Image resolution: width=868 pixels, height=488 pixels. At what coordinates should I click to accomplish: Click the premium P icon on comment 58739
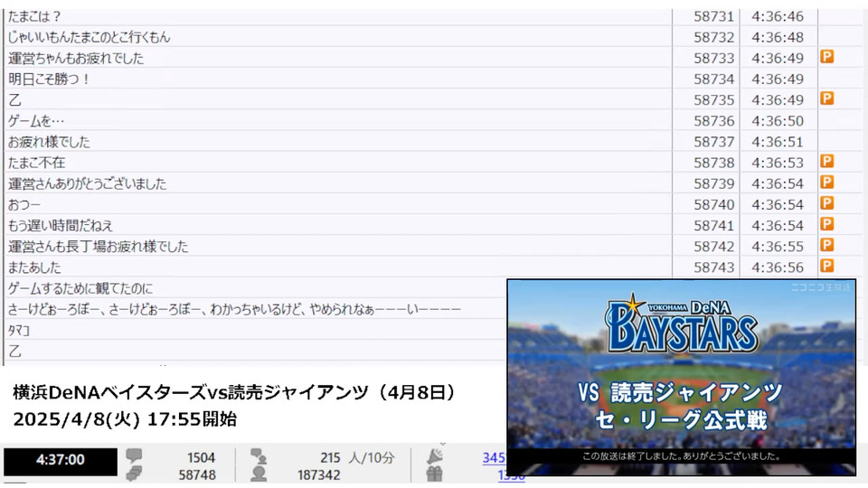point(827,183)
